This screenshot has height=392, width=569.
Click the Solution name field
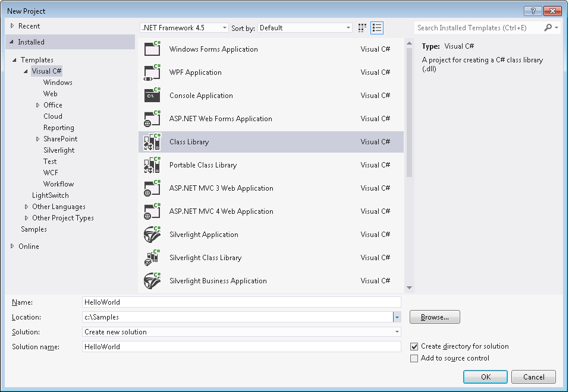point(241,347)
